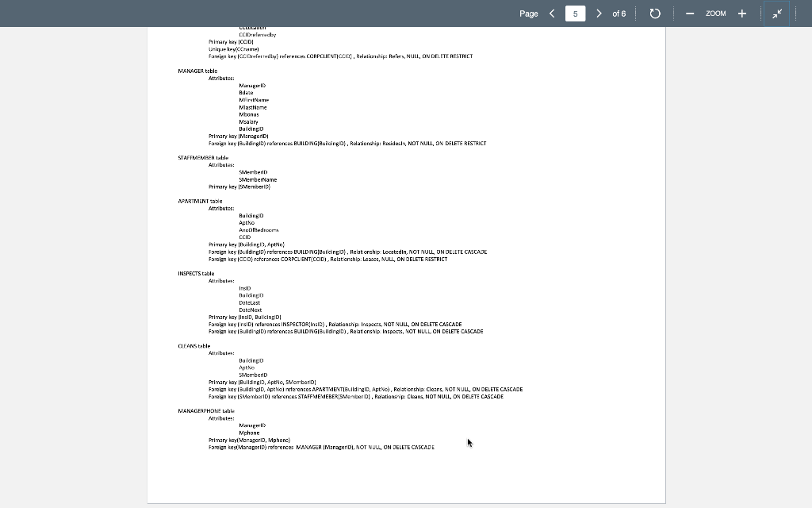Viewport: 812px width, 508px height.
Task: Exit full screen via the collapse-arrows icon
Action: 777,13
